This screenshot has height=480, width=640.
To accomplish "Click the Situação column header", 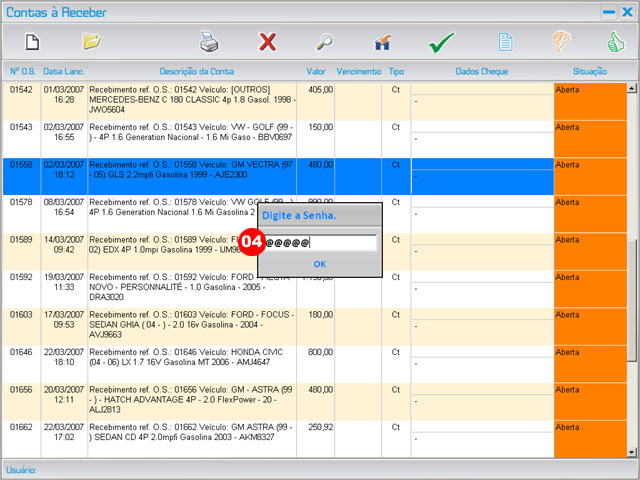I will (589, 72).
